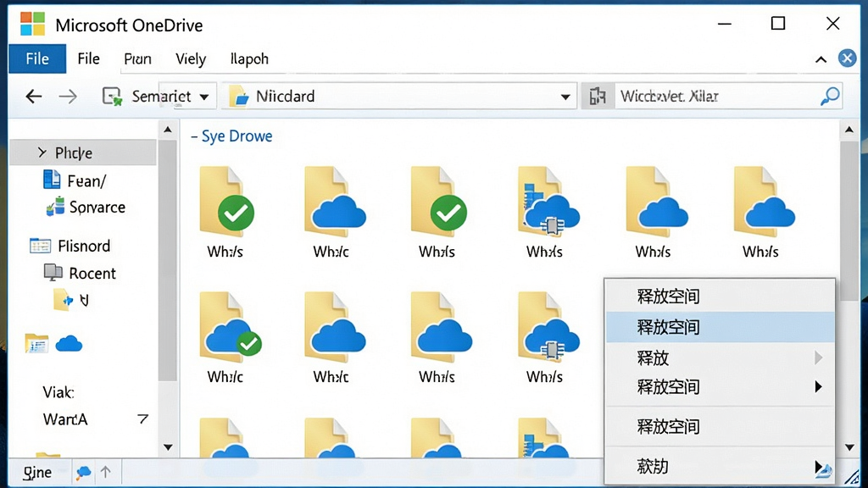Click the file pane scrollbar thumb
Viewport: 868px width, 488px height.
tap(849, 221)
